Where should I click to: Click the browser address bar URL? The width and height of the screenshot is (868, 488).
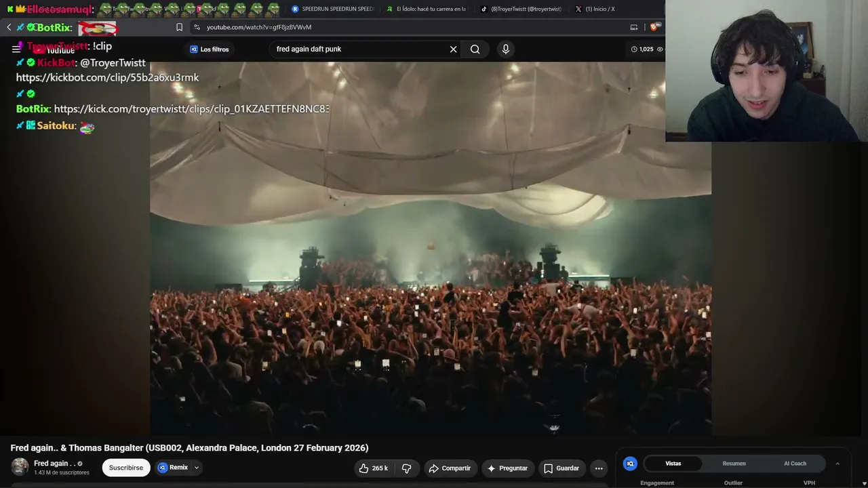click(x=259, y=27)
